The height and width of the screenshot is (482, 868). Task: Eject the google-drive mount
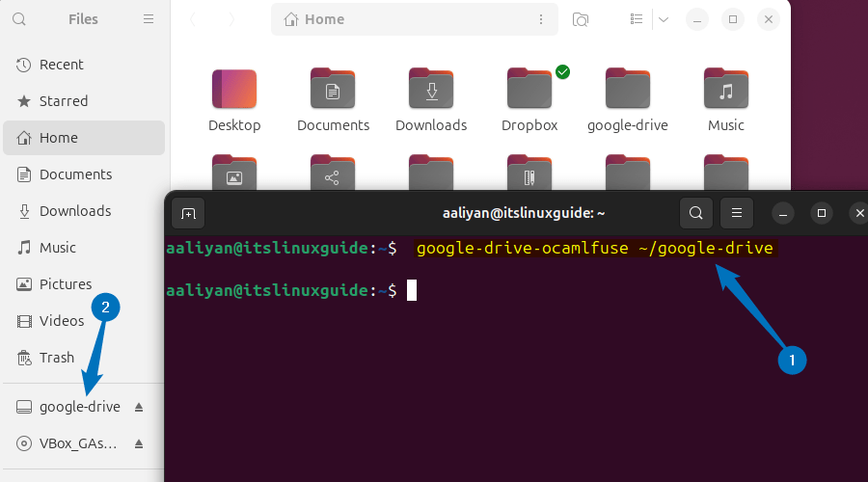tap(139, 408)
